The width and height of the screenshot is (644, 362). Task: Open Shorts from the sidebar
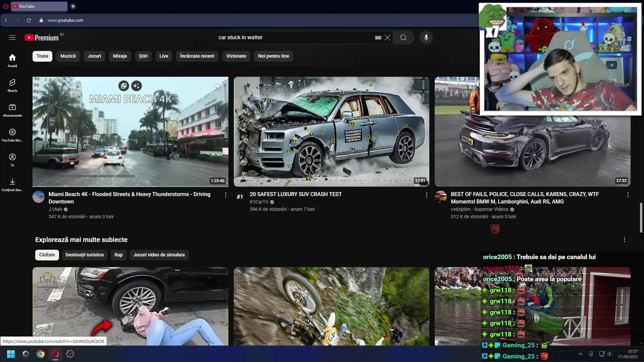(x=13, y=85)
